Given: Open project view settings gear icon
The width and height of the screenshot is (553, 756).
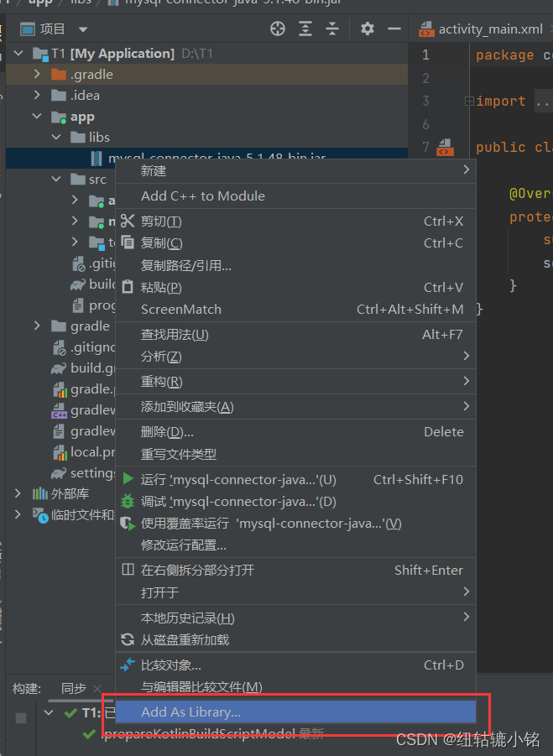Looking at the screenshot, I should point(367,29).
